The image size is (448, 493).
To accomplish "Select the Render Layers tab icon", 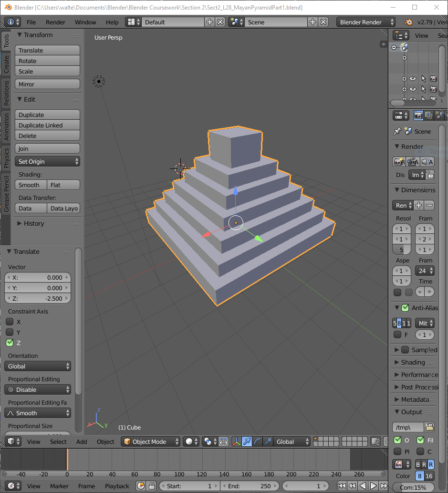I will coord(429,115).
